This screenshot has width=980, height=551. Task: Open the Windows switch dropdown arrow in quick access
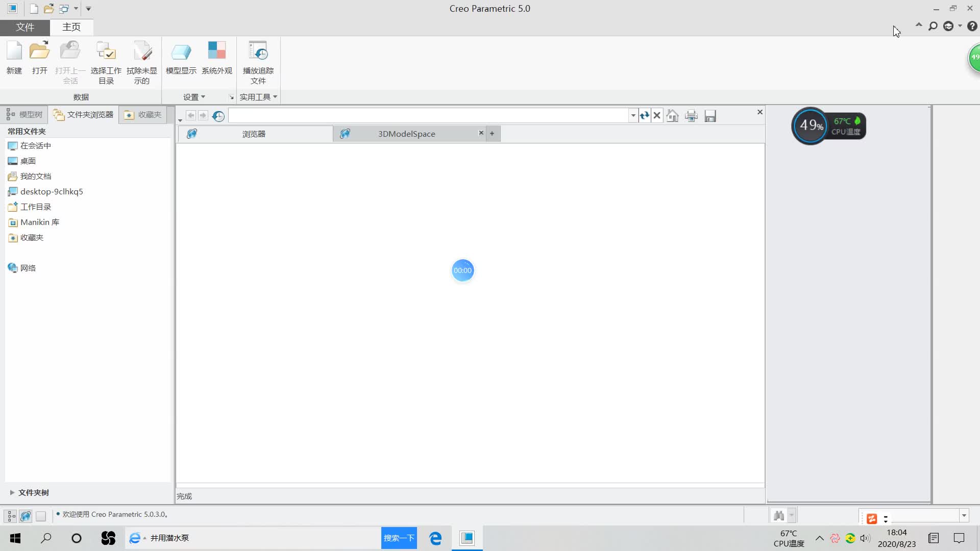point(76,9)
